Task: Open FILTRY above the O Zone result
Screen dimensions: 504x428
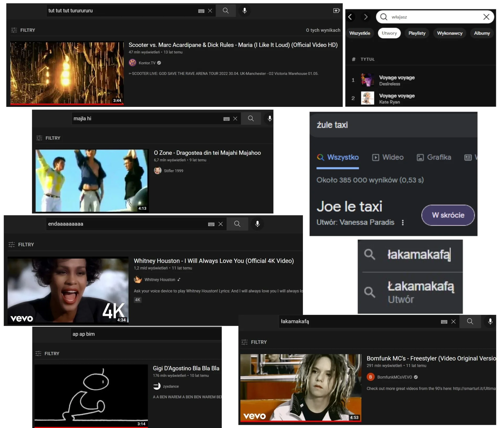Action: (48, 138)
